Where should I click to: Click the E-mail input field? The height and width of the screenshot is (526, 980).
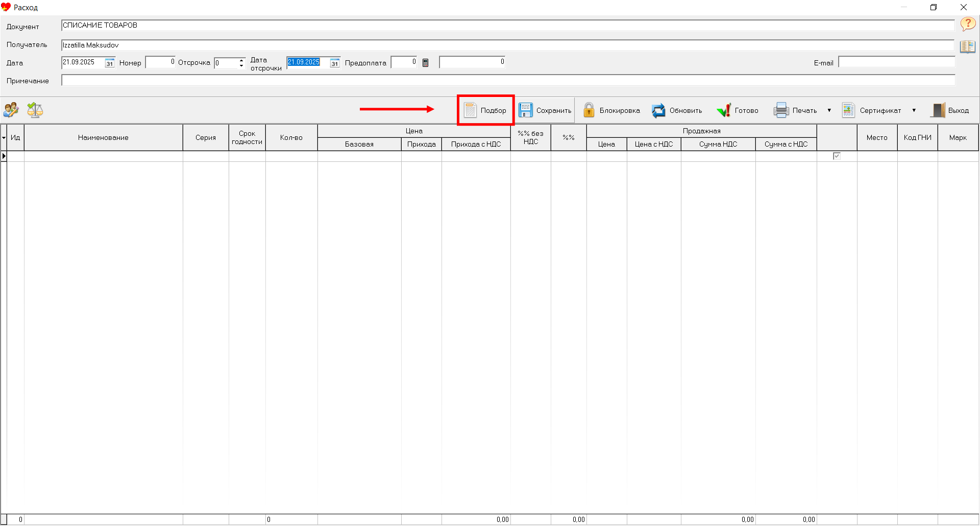pyautogui.click(x=896, y=62)
